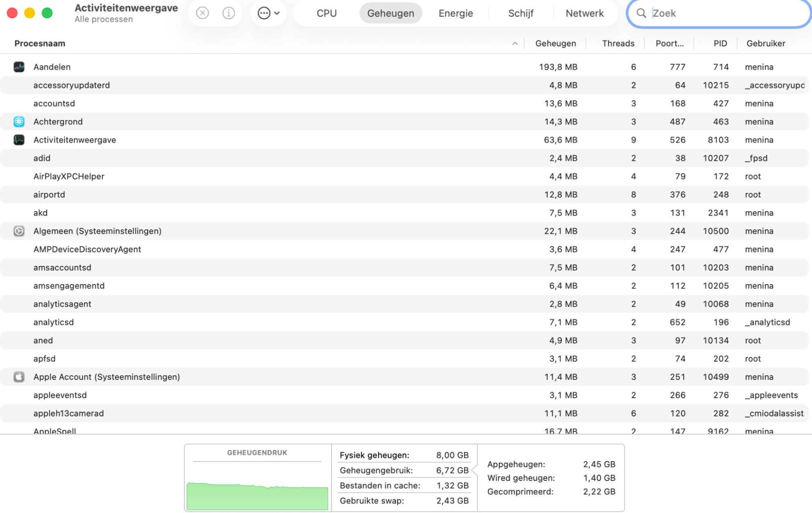
Task: Click the Aandelen stocks app icon
Action: (19, 67)
